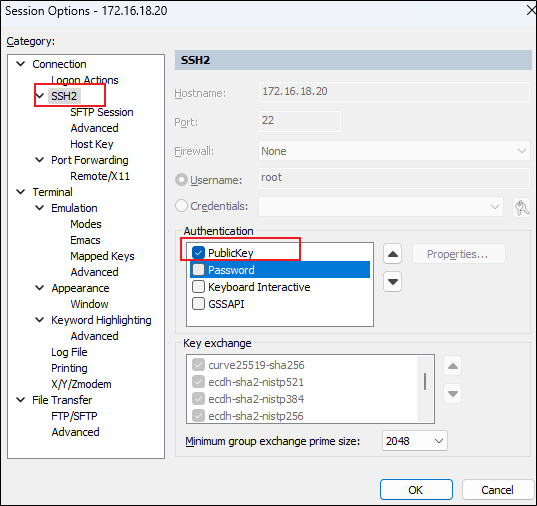This screenshot has height=506, width=537.
Task: Enable GSSAPI authentication checkbox
Action: [x=198, y=304]
